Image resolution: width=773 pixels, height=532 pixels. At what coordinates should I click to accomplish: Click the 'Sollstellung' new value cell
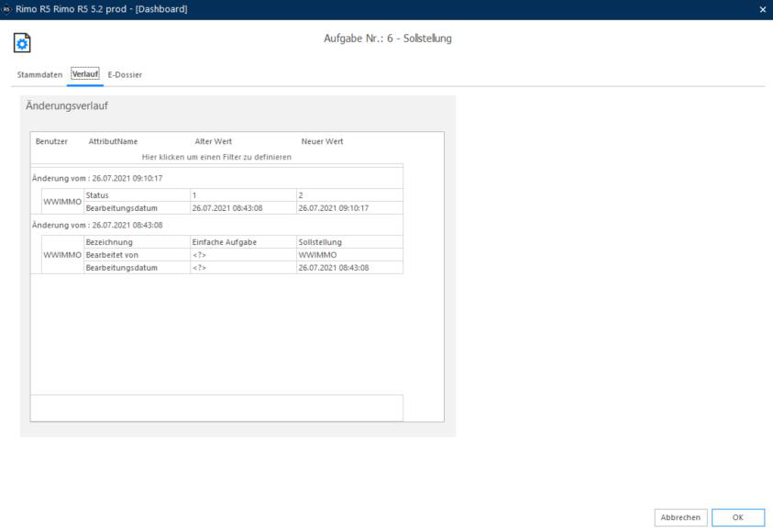(349, 242)
